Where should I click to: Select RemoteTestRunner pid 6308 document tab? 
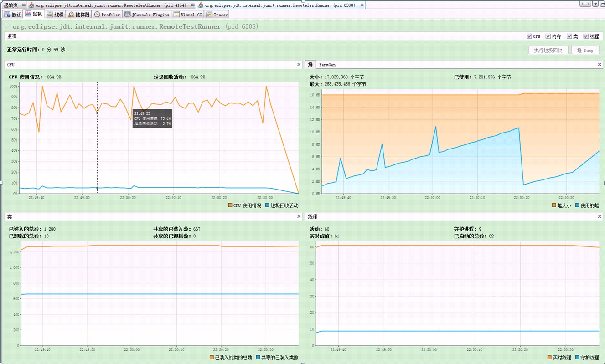coord(279,5)
